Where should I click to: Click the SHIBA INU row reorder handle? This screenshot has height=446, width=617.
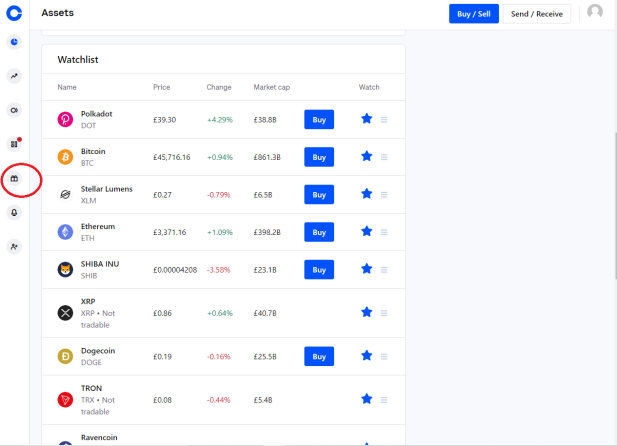pyautogui.click(x=384, y=270)
